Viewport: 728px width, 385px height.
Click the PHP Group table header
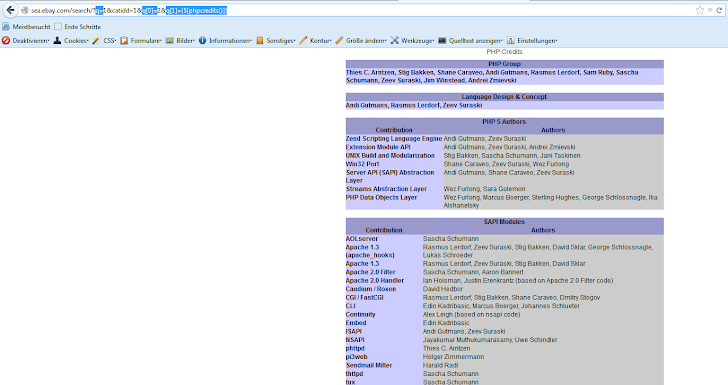[504, 64]
